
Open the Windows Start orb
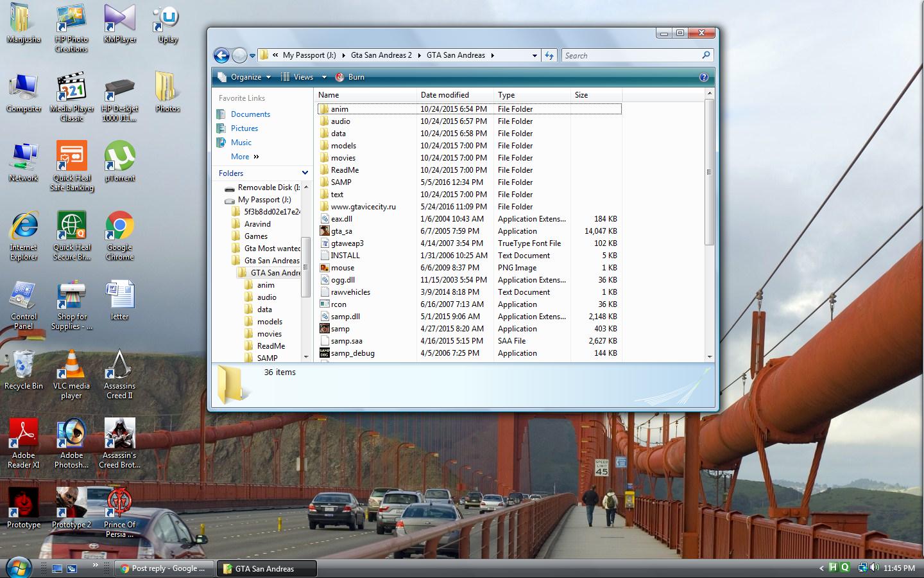(x=18, y=568)
